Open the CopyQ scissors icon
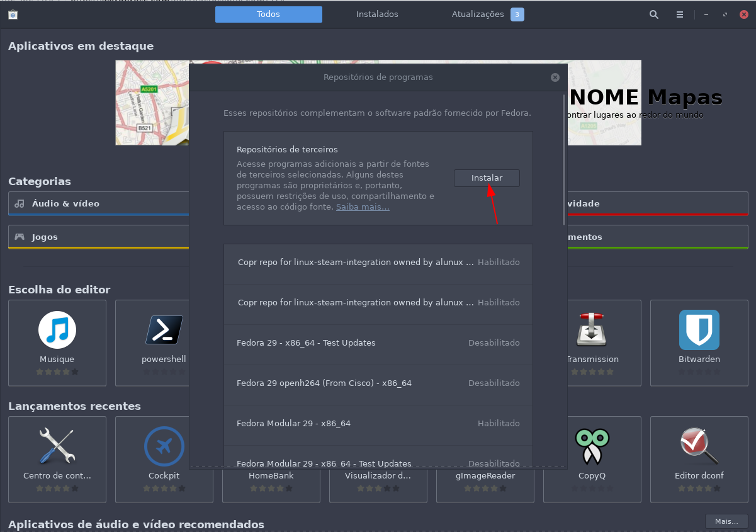756x532 pixels. tap(592, 446)
